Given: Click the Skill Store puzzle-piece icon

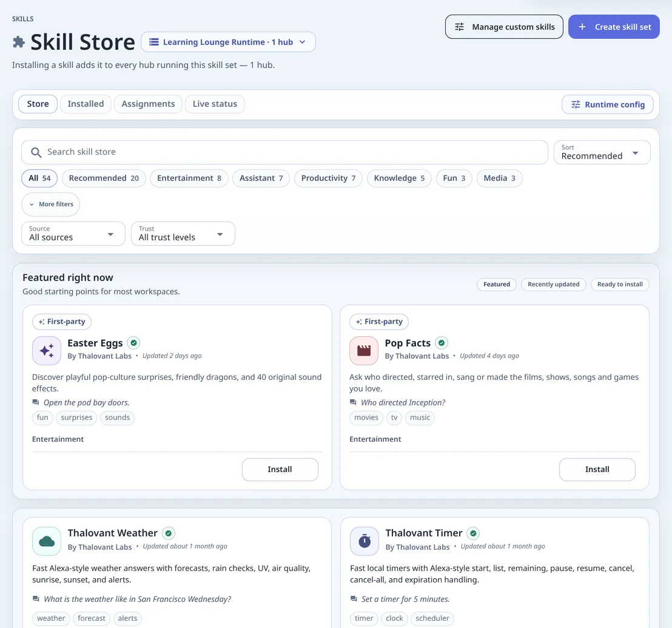Looking at the screenshot, I should (18, 42).
